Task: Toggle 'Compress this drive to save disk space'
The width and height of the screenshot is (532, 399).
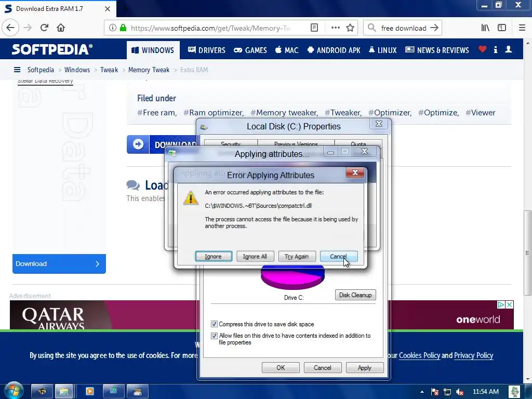Action: pyautogui.click(x=214, y=324)
